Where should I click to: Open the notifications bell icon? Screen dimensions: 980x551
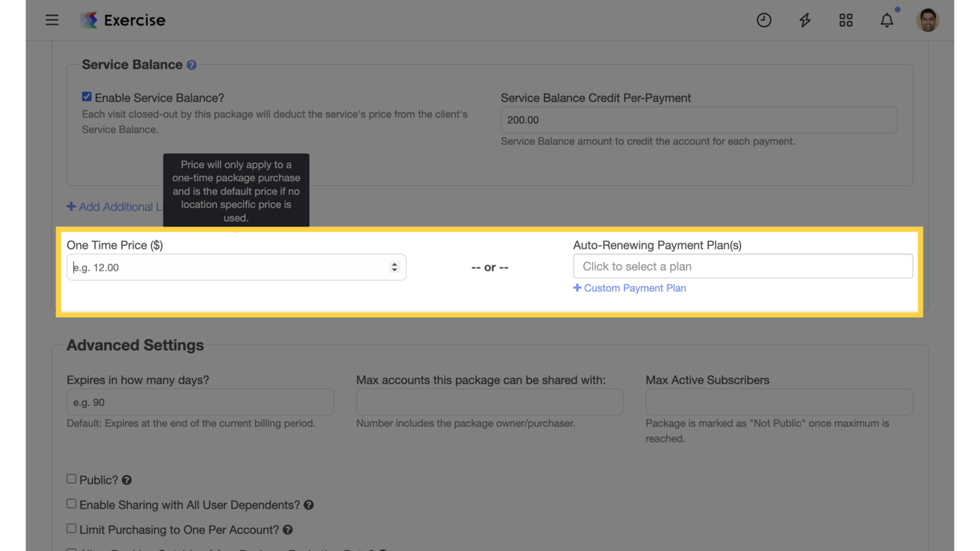click(x=887, y=20)
